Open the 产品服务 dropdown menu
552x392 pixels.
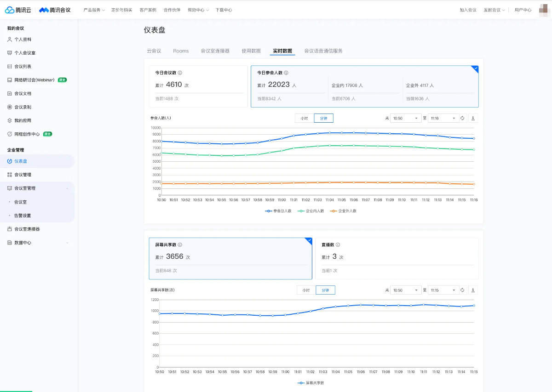[94, 10]
